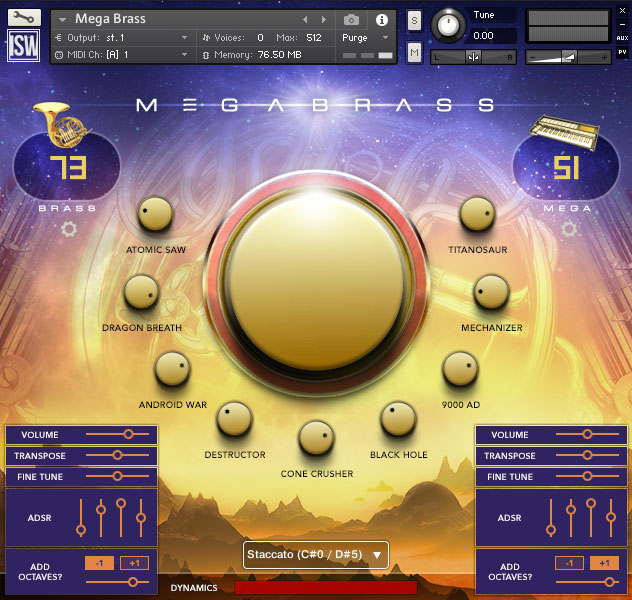
Task: Click Mega ADSR attack slider
Action: 551,518
